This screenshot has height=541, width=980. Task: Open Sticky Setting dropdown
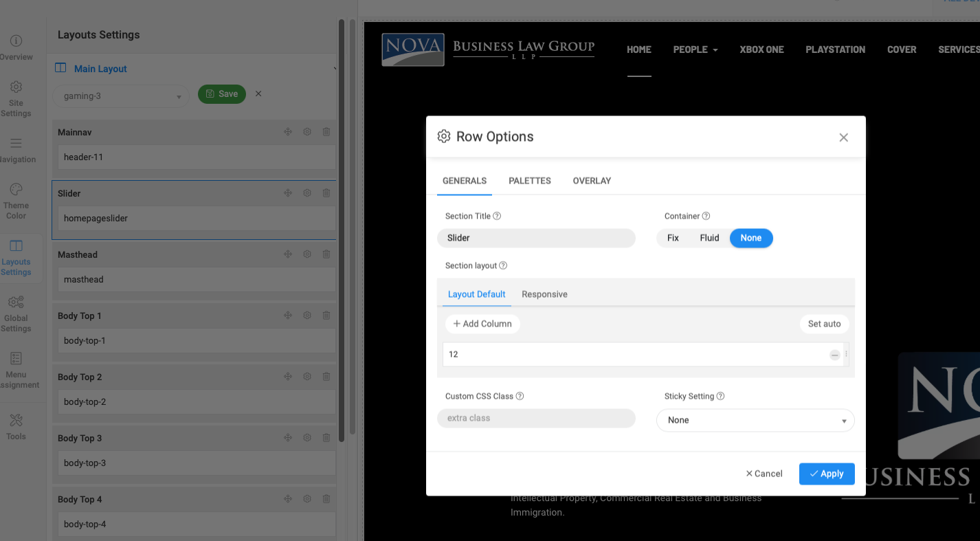click(755, 420)
